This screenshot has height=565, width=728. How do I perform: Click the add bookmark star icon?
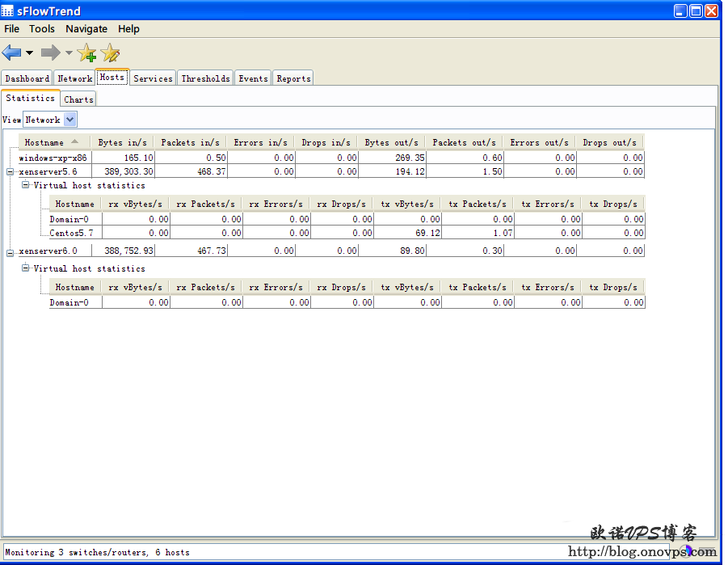(87, 54)
